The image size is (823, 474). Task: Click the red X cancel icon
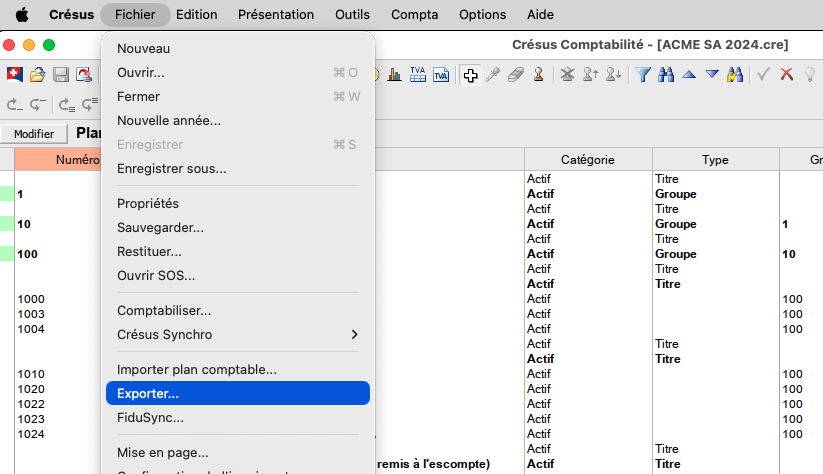786,75
